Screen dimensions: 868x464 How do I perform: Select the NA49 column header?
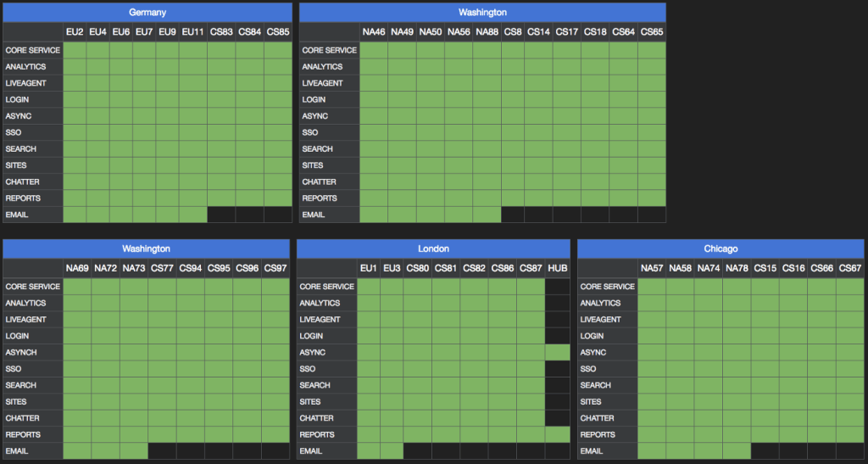click(402, 32)
